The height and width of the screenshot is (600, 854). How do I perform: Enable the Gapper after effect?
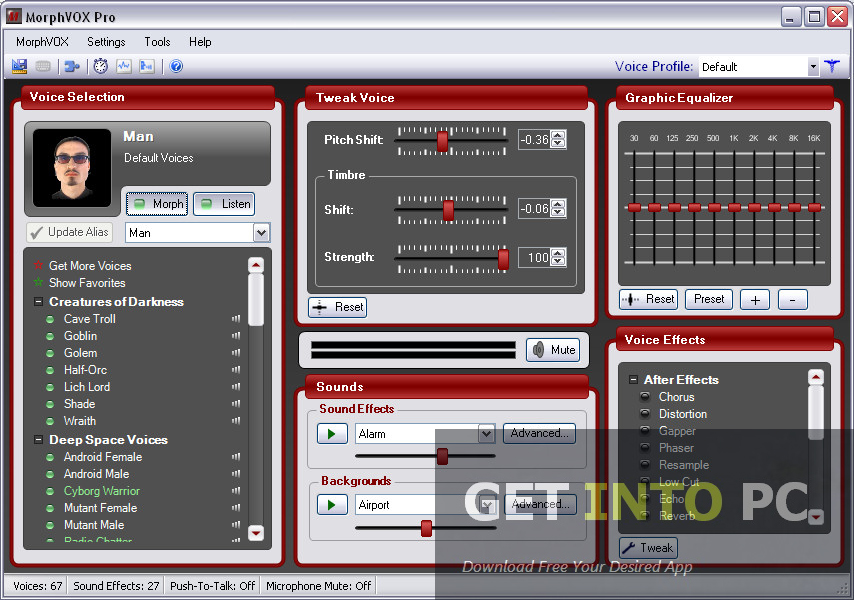[645, 431]
